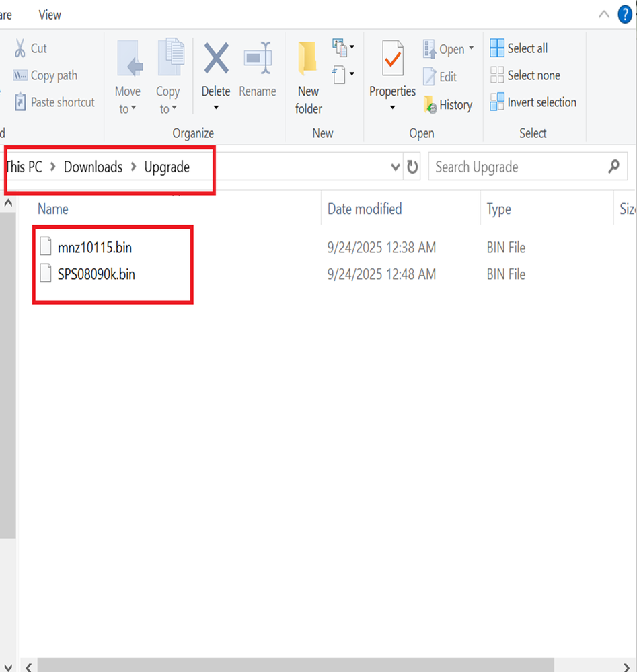Expand the address bar history dropdown

click(x=396, y=167)
